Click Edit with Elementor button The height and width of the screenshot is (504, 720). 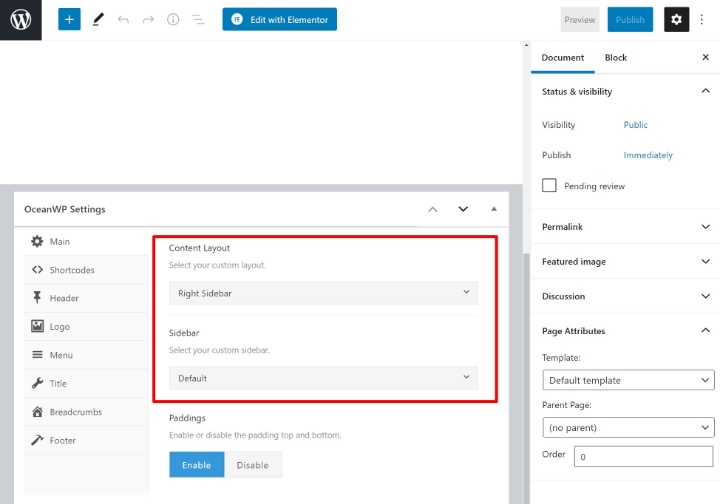pyautogui.click(x=279, y=20)
